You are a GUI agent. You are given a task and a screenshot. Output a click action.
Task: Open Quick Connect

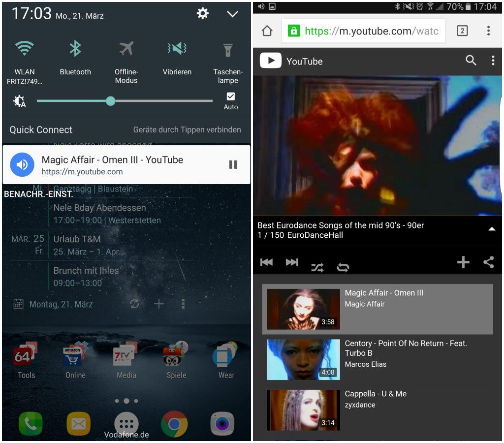(x=41, y=129)
